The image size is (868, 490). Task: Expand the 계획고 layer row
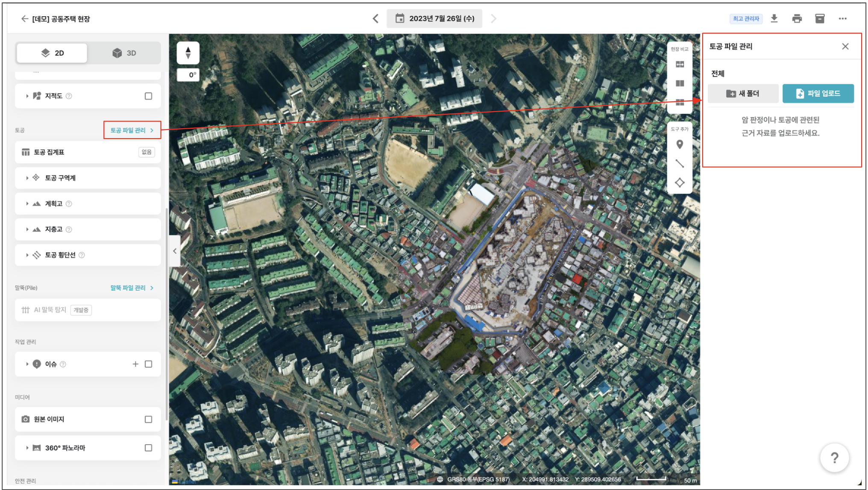click(x=27, y=204)
